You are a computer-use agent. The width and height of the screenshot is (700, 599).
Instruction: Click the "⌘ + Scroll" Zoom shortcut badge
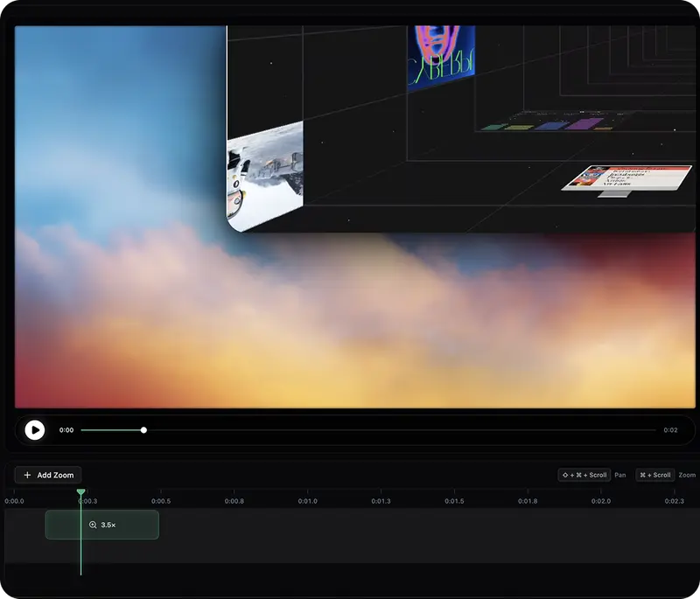pos(654,475)
